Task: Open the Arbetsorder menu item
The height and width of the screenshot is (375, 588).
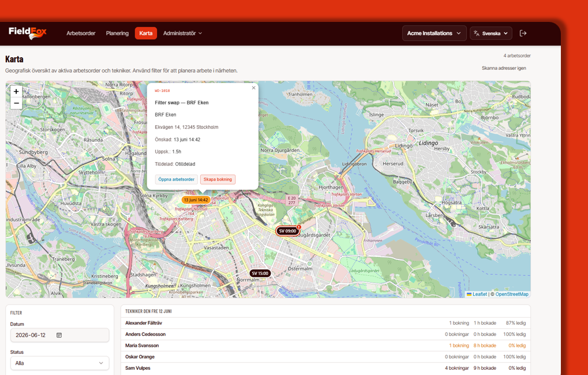Action: click(81, 33)
